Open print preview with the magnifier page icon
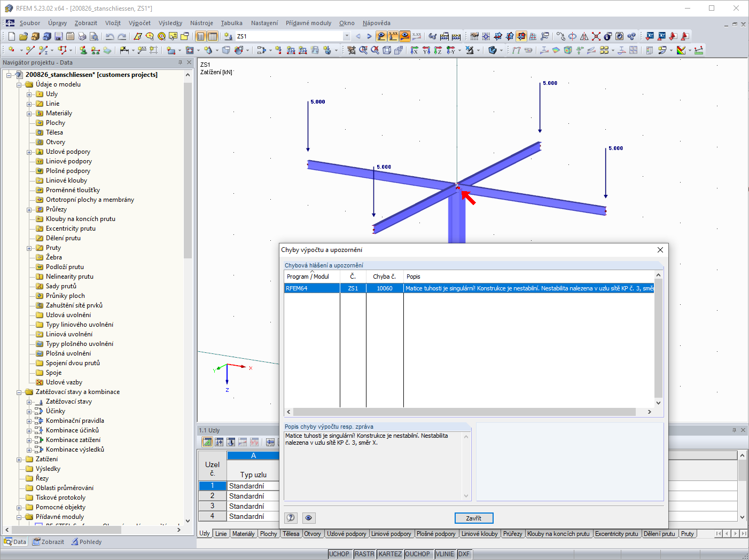 pos(94,36)
